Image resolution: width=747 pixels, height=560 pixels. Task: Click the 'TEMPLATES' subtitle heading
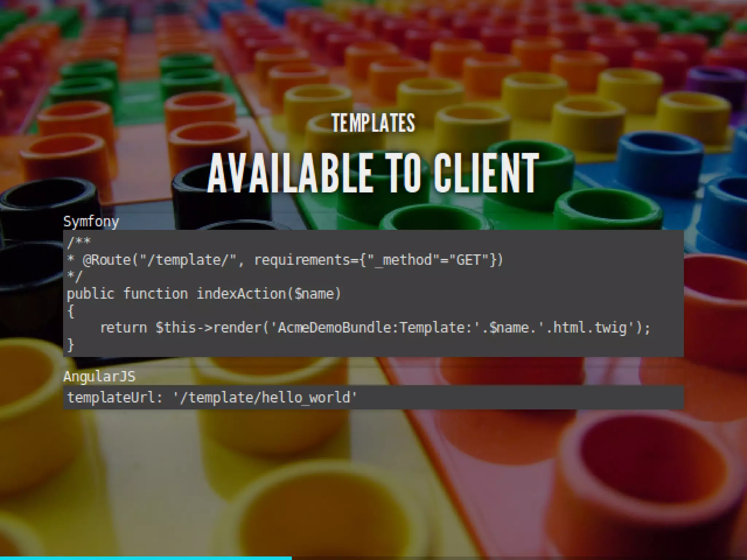tap(373, 123)
